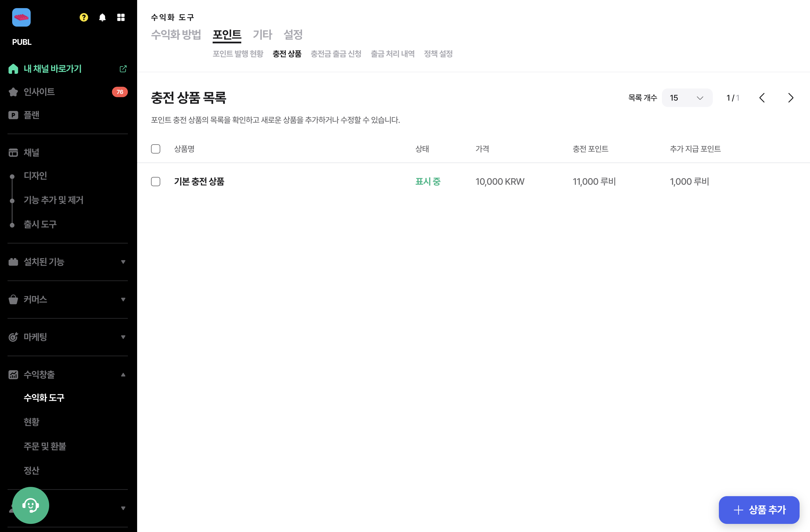Image resolution: width=810 pixels, height=532 pixels.
Task: Open 인사이트 in the sidebar
Action: (39, 92)
